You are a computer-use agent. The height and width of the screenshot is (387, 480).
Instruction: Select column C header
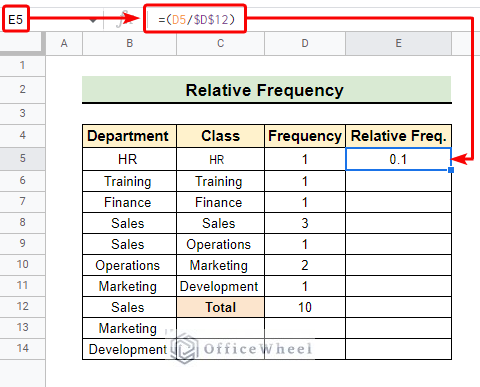tap(220, 43)
